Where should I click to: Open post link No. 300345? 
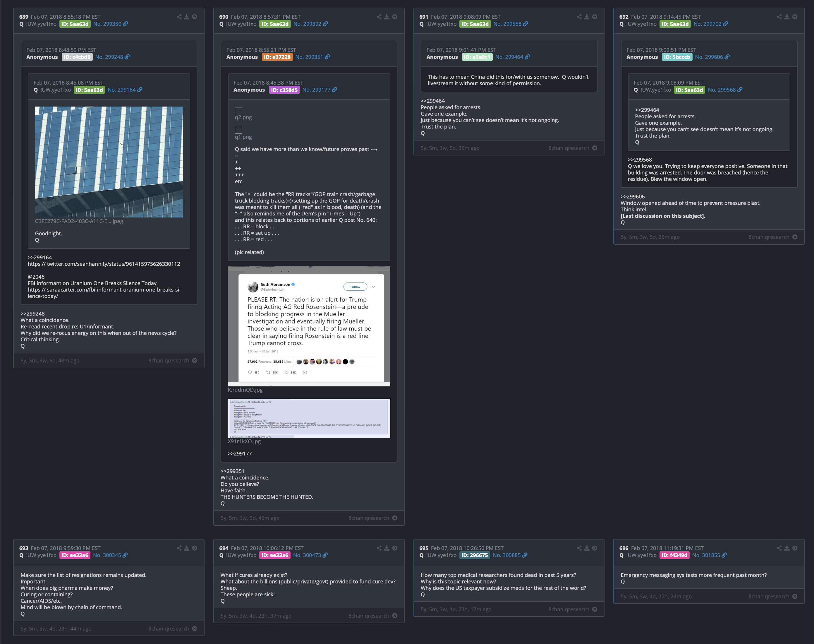[x=107, y=555]
